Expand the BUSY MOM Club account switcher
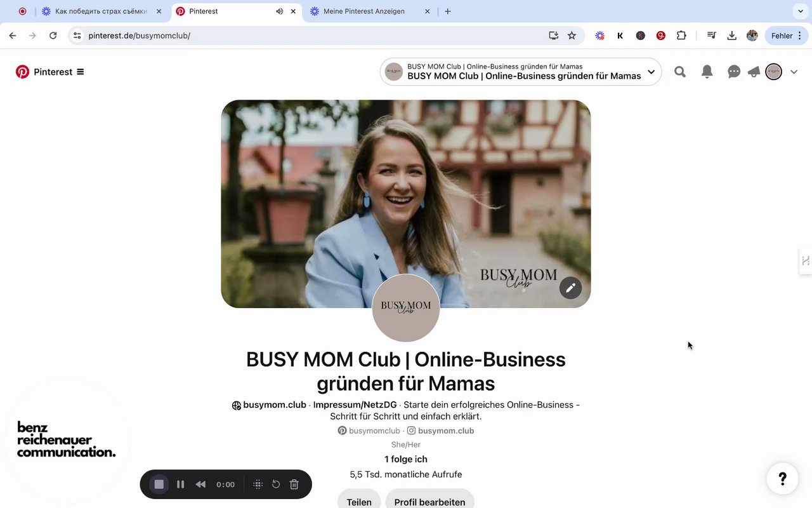The width and height of the screenshot is (812, 508). [520, 72]
